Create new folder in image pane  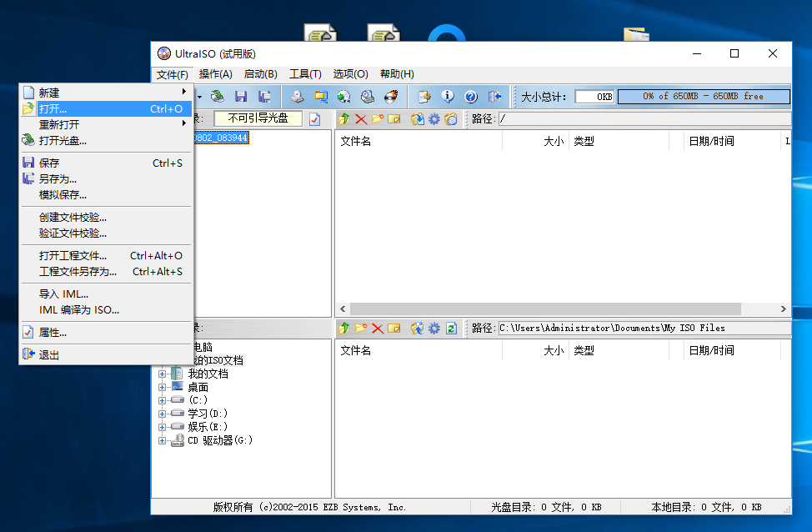click(x=378, y=119)
